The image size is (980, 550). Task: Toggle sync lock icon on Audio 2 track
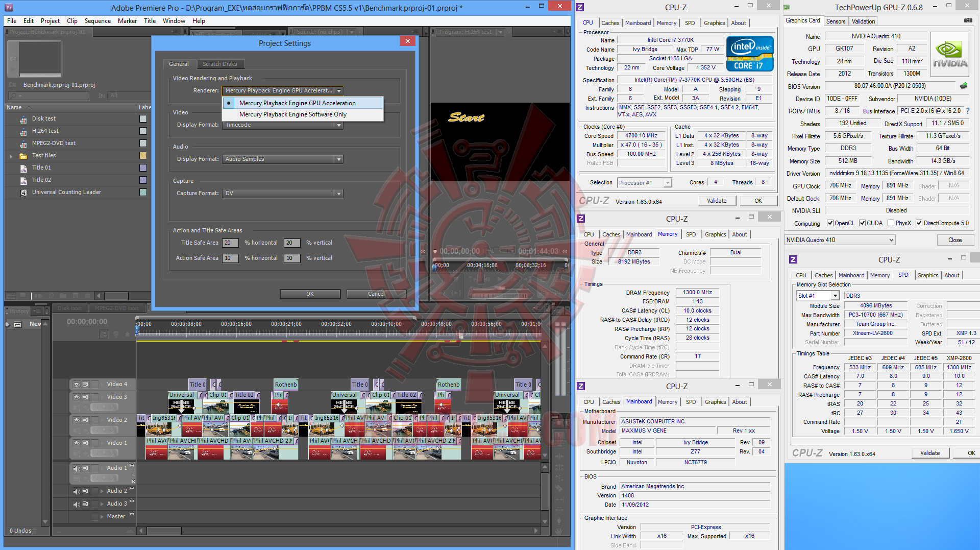click(x=85, y=491)
